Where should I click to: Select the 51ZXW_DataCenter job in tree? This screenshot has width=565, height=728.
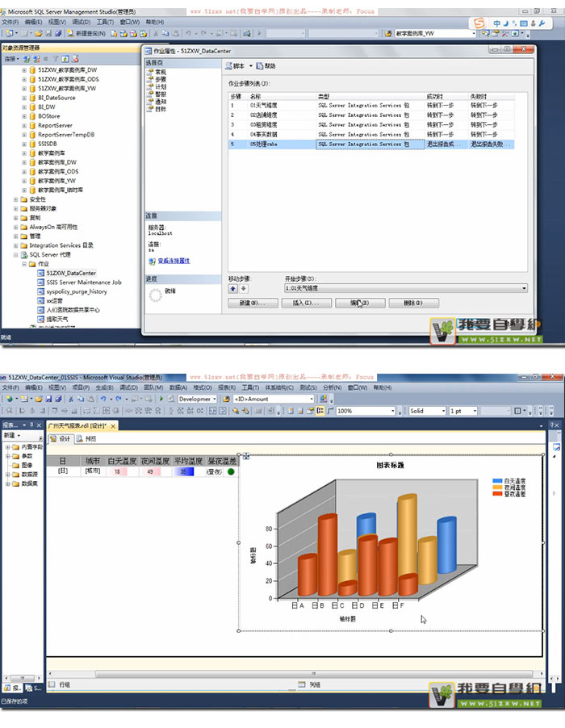pos(71,273)
